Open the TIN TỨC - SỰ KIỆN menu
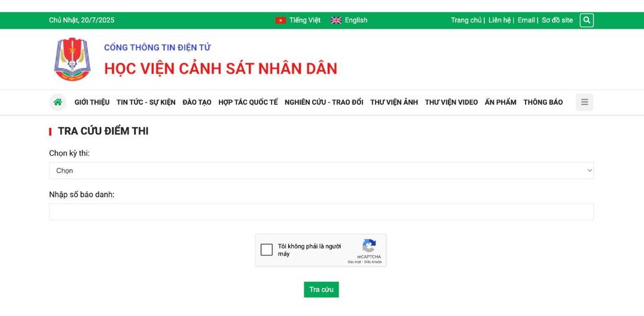 tap(146, 102)
